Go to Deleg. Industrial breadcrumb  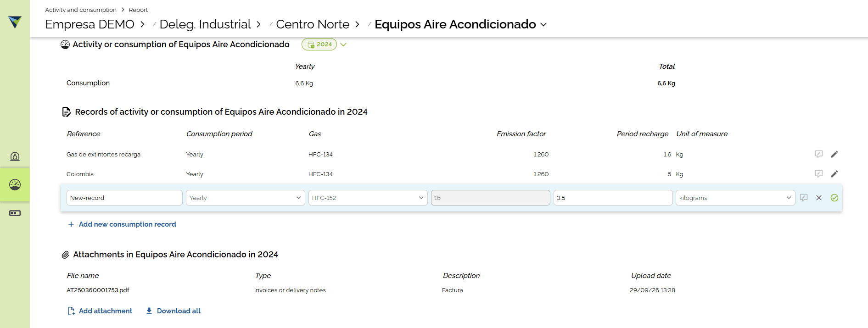pos(205,24)
